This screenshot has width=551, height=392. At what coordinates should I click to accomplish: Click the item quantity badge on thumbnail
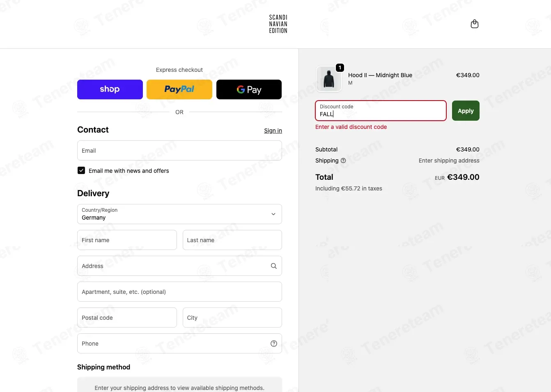[x=340, y=68]
